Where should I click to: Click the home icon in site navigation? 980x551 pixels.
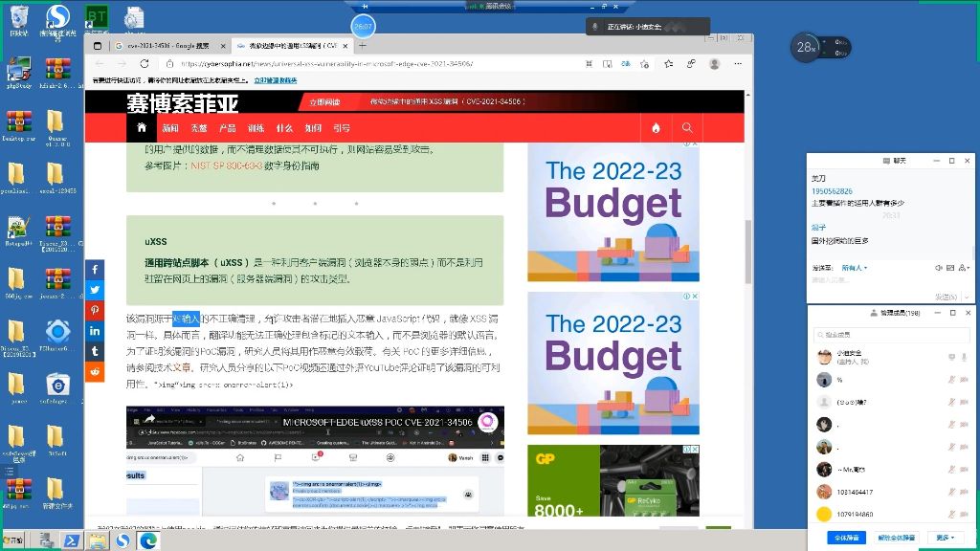pos(142,127)
